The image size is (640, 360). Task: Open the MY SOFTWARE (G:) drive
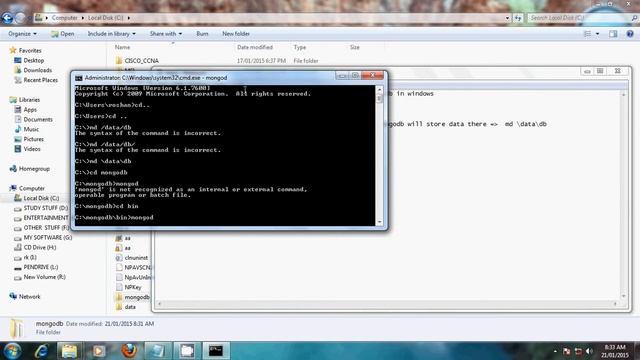[43, 238]
